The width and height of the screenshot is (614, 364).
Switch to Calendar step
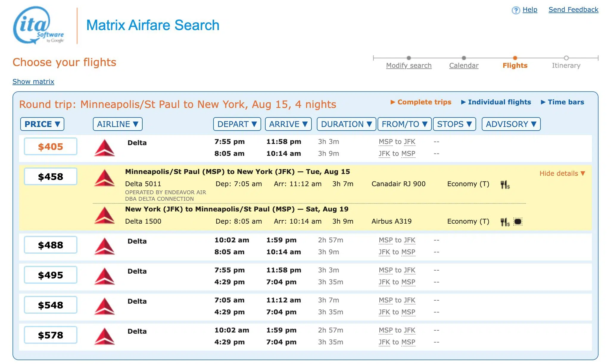[x=464, y=65]
